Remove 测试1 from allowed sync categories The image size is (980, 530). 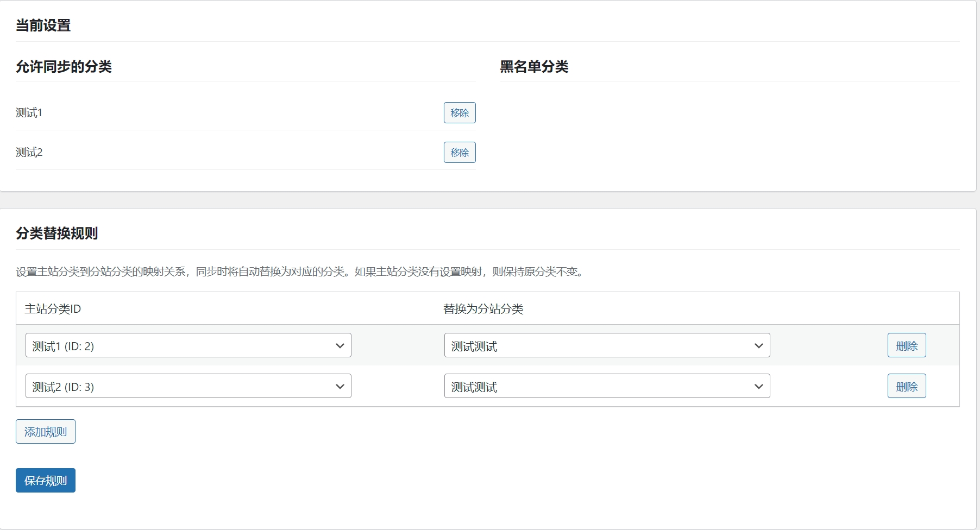click(x=459, y=113)
